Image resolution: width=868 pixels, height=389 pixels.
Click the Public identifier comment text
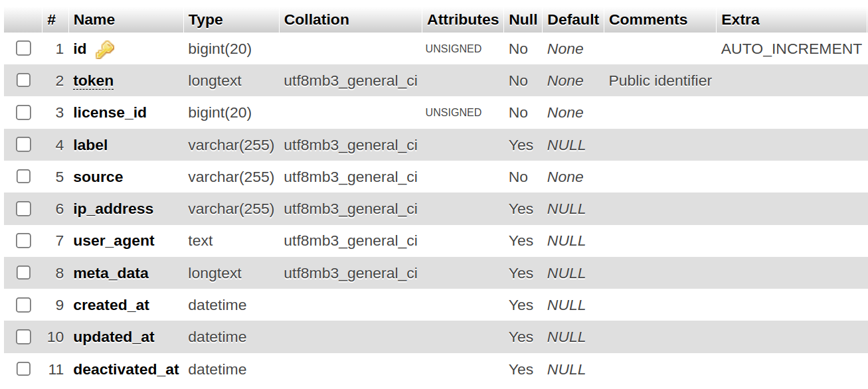pos(660,81)
